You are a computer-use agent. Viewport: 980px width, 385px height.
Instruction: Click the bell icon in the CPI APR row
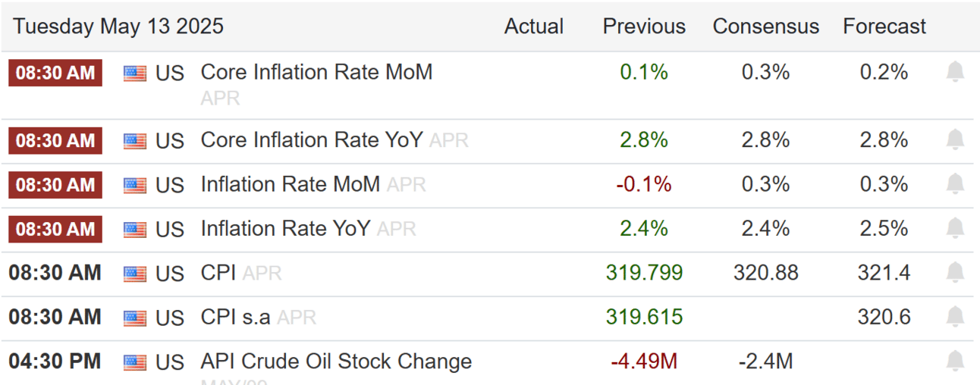955,273
